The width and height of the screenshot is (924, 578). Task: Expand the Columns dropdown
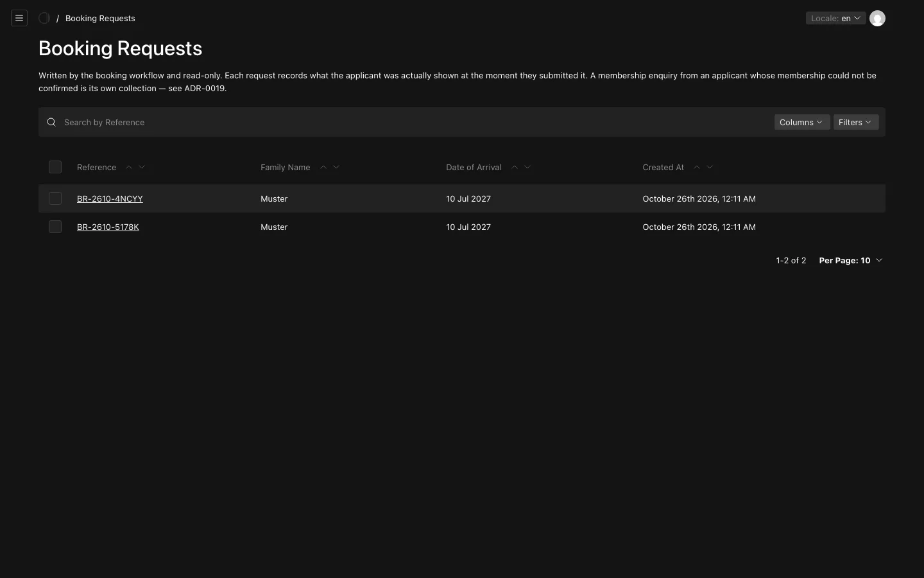[802, 122]
